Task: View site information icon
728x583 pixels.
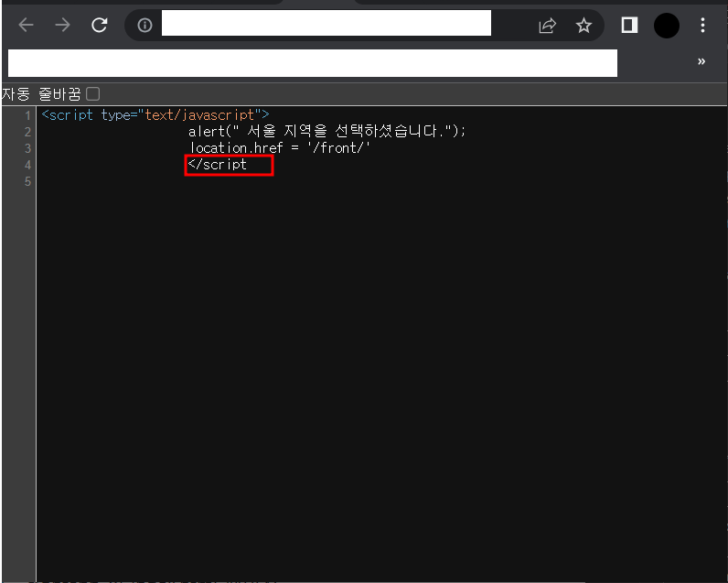Action: point(145,25)
